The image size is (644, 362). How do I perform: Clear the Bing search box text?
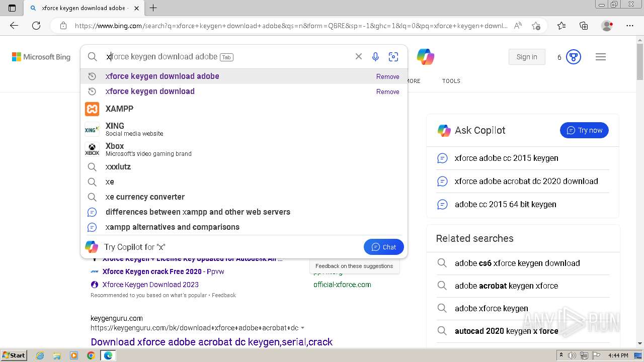tap(359, 56)
